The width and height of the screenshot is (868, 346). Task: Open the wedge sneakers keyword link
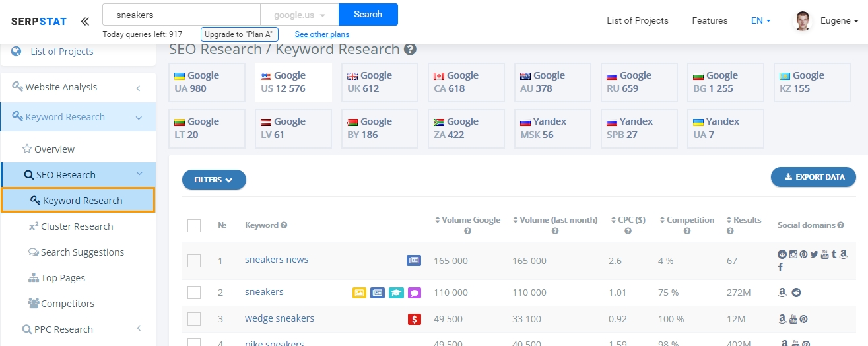[x=279, y=318]
